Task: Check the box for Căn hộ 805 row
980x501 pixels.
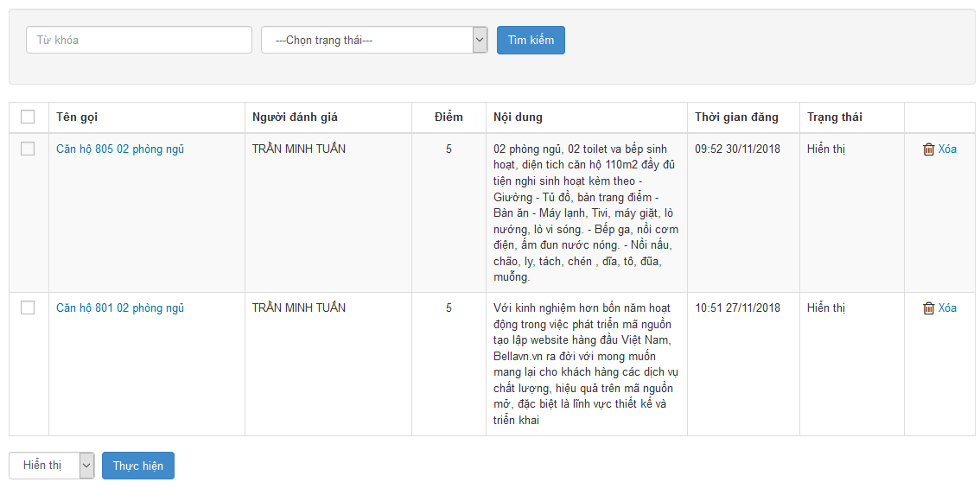Action: [28, 149]
